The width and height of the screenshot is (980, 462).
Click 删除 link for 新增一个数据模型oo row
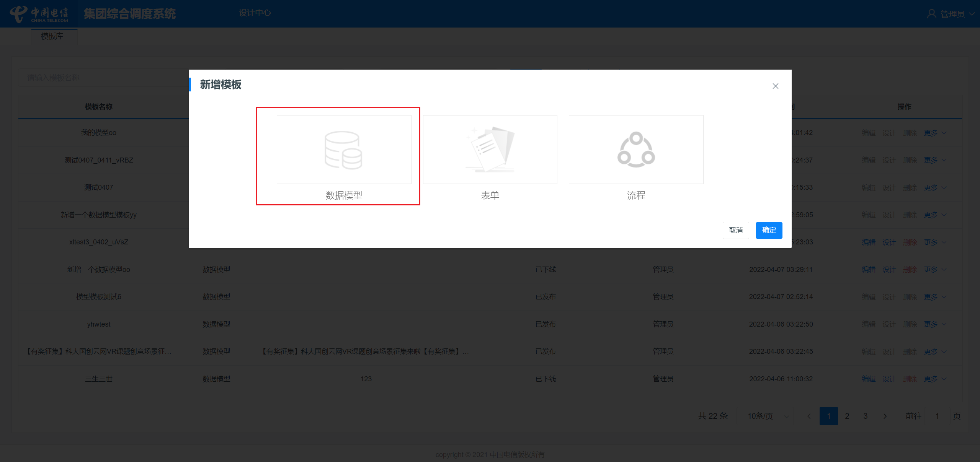(x=910, y=270)
